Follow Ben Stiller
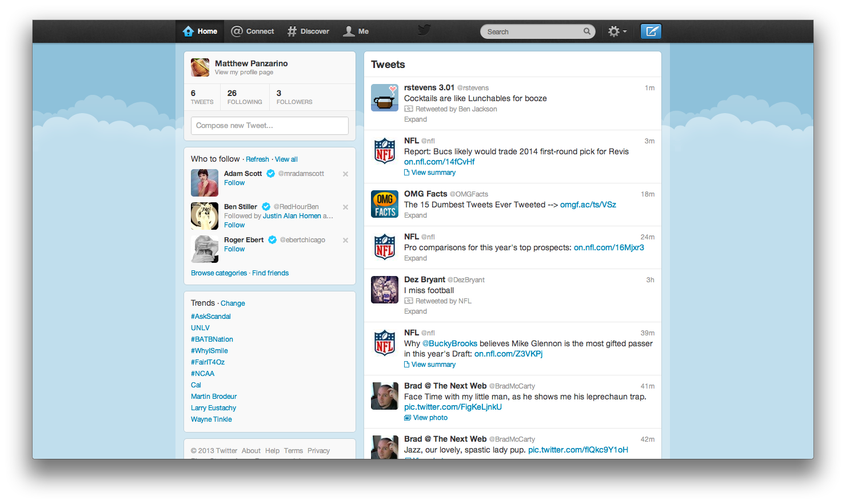Image resolution: width=846 pixels, height=504 pixels. pyautogui.click(x=234, y=225)
